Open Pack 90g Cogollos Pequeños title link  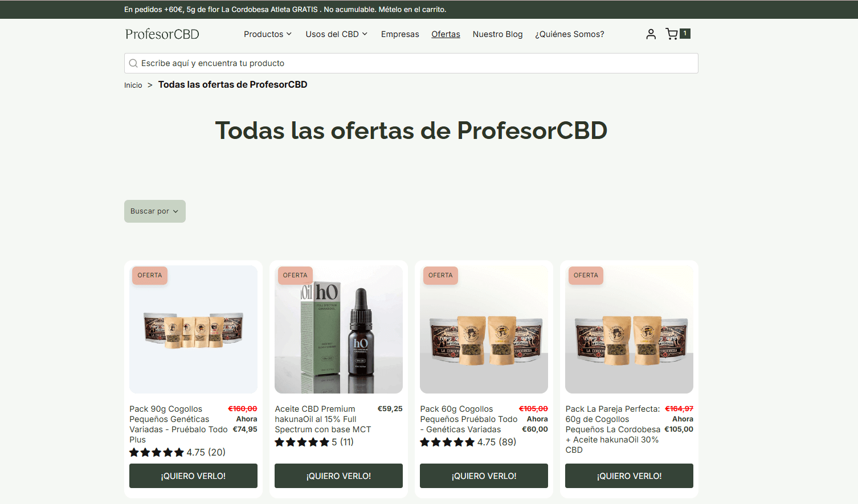(x=178, y=424)
